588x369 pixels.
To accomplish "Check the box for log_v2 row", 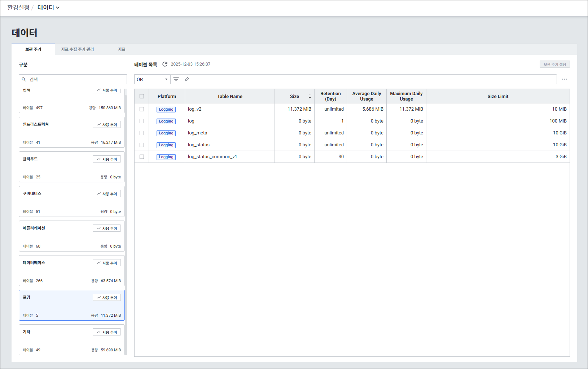I will 142,109.
